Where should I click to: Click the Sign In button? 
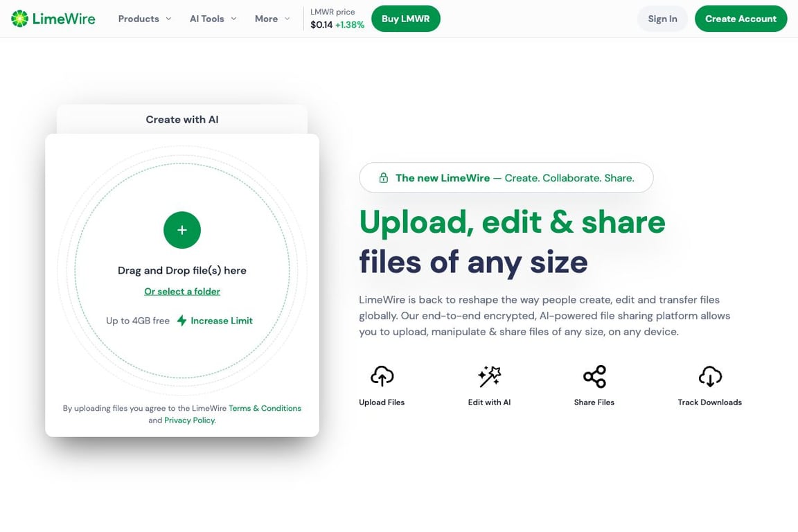pyautogui.click(x=662, y=19)
